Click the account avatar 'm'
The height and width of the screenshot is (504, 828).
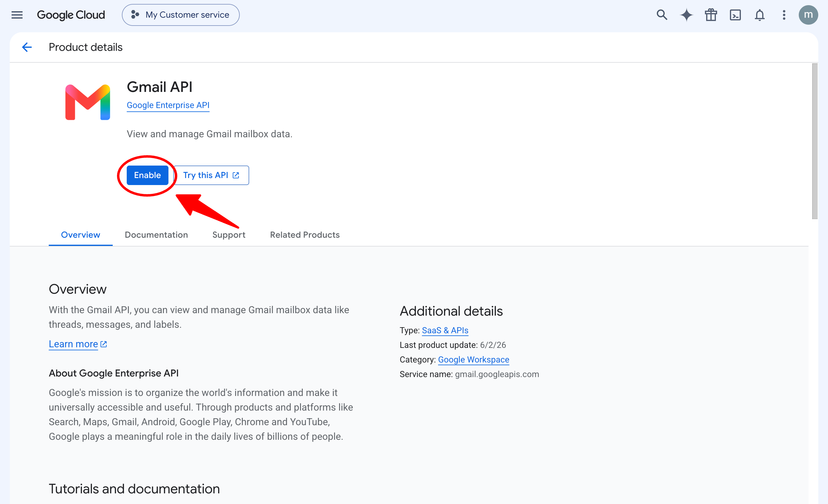(808, 15)
